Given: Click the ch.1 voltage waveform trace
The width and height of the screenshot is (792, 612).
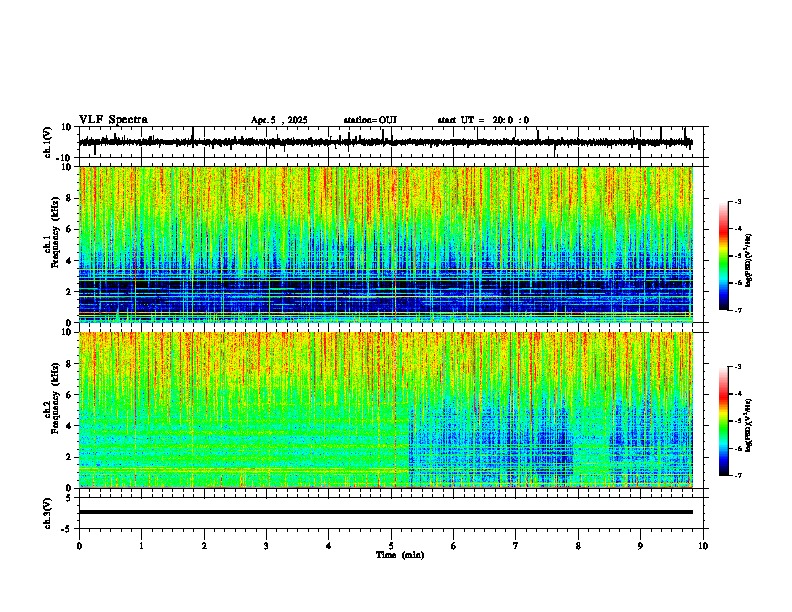Looking at the screenshot, I should click(x=385, y=142).
